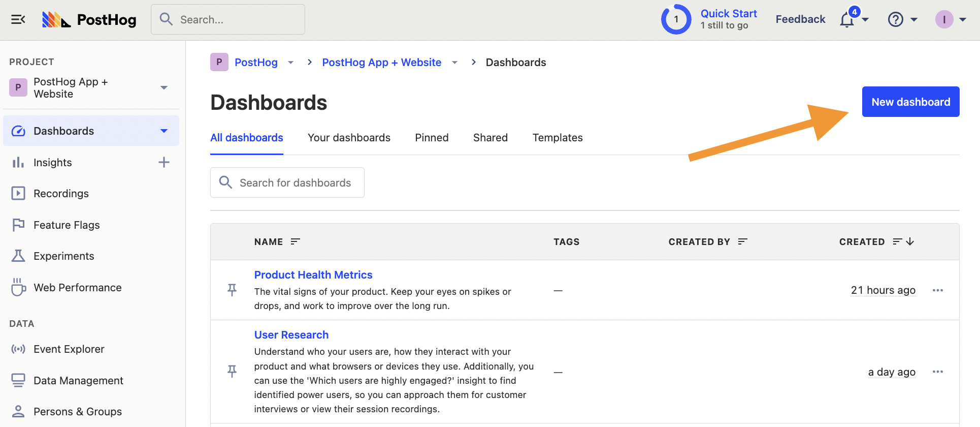The image size is (980, 427).
Task: Open the user avatar account dropdown
Action: click(950, 20)
